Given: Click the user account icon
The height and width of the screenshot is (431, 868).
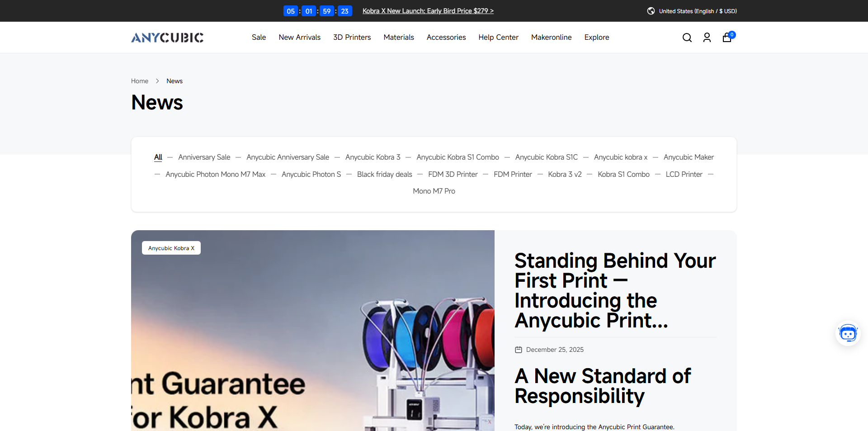Looking at the screenshot, I should click(707, 38).
